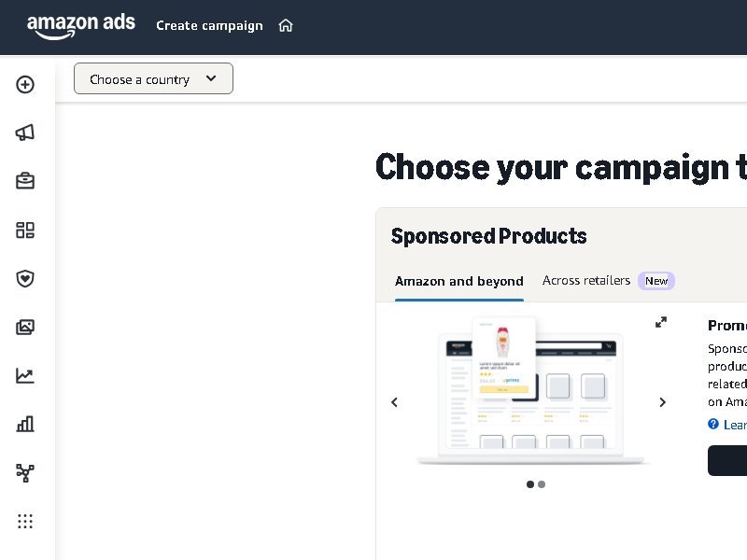747x560 pixels.
Task: Open the creative assets image icon
Action: (x=25, y=327)
